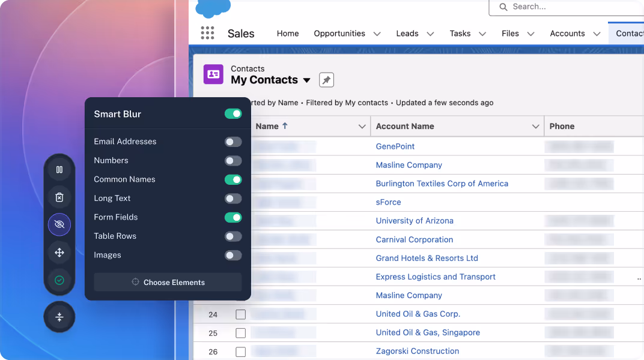
Task: Open the Accounts tab
Action: 567,33
